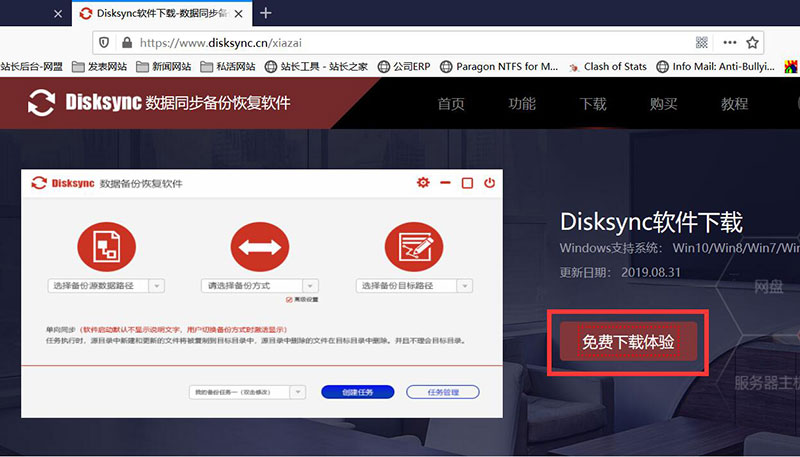Click the 免费下载体验 download button
Viewport: 800px width, 457px height.
[x=628, y=342]
